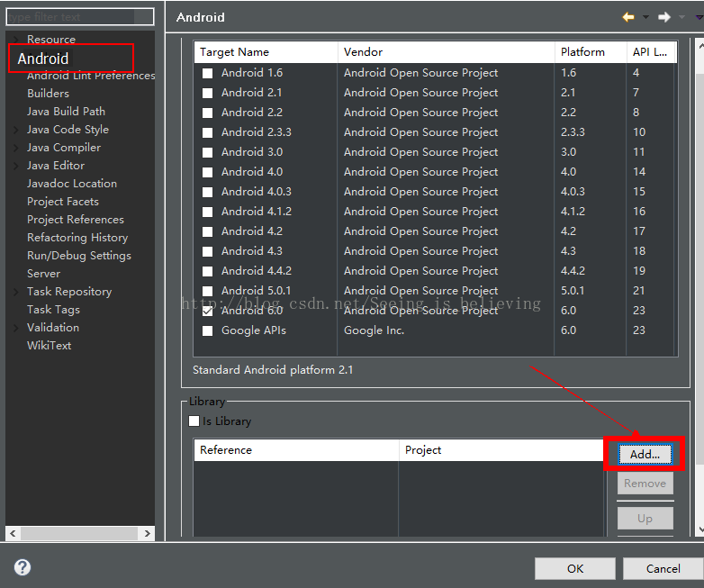Sort by Platform column header

coord(591,52)
